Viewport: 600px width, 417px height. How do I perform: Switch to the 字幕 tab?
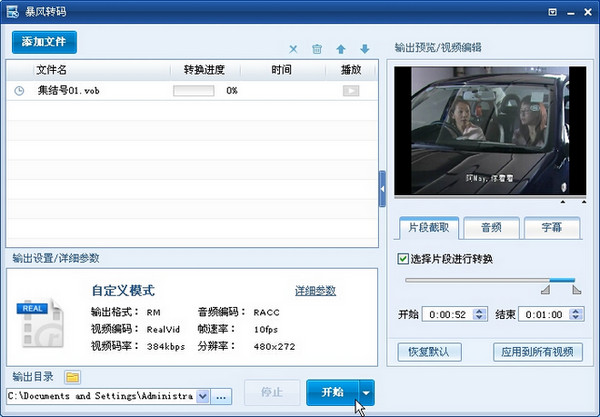coord(552,228)
